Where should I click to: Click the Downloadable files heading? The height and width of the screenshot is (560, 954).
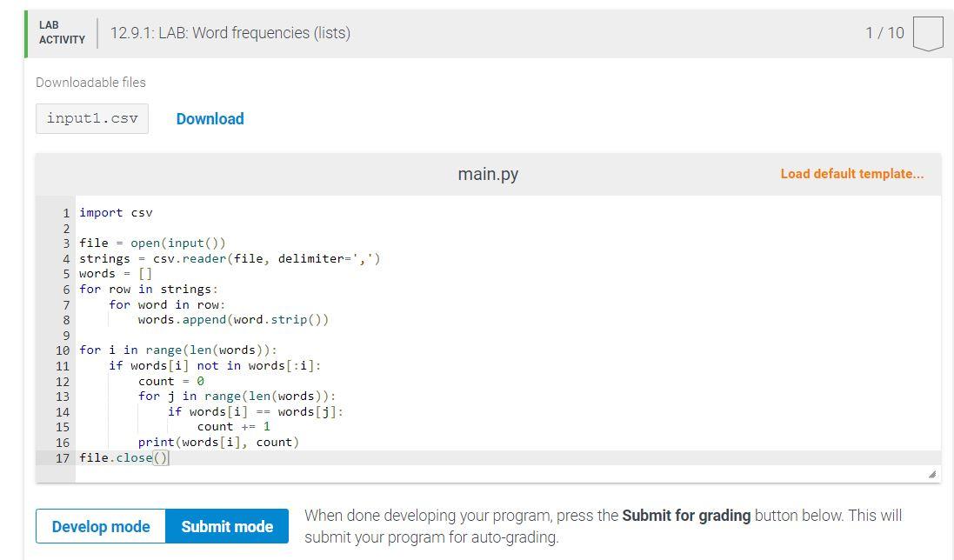pos(90,83)
